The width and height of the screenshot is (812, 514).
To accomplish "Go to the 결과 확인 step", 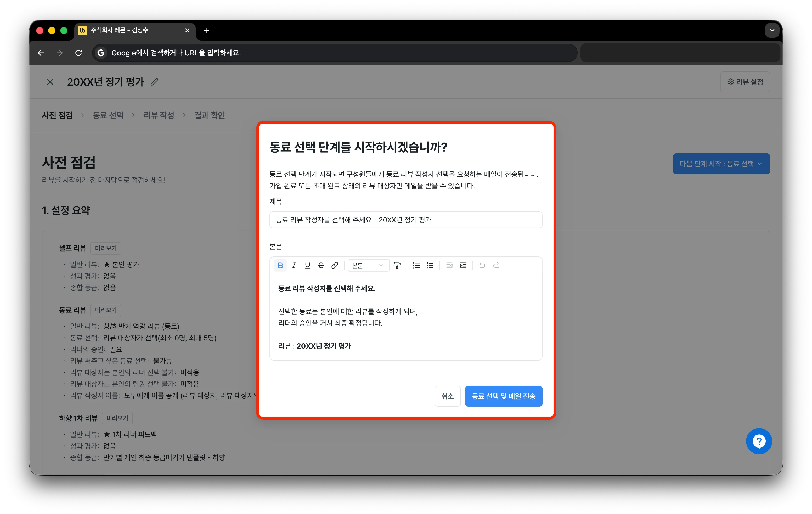I will click(x=209, y=115).
